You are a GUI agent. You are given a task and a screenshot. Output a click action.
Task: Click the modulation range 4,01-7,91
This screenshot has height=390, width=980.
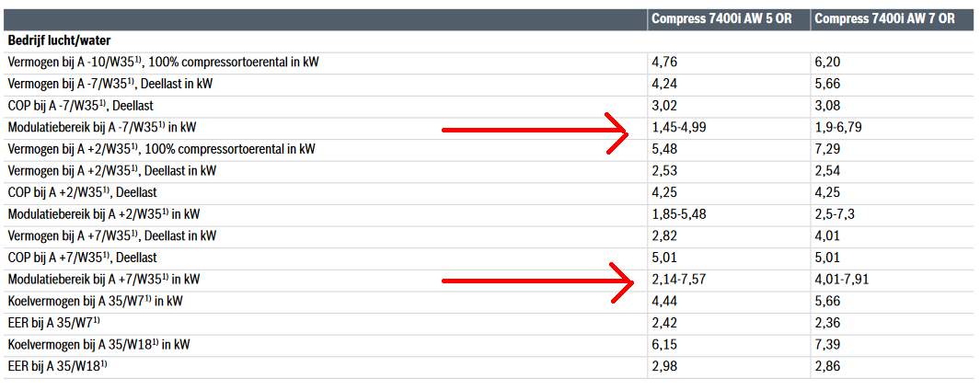pyautogui.click(x=842, y=280)
